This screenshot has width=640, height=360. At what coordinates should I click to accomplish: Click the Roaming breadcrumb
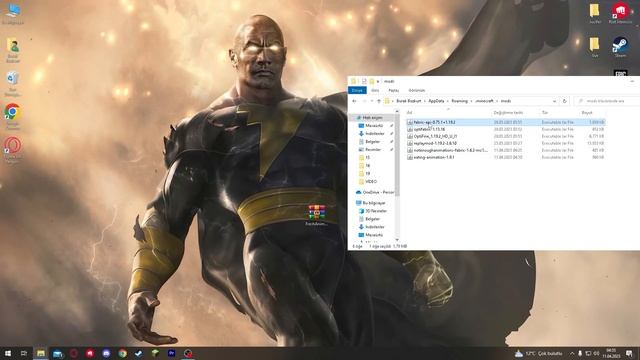tap(460, 101)
